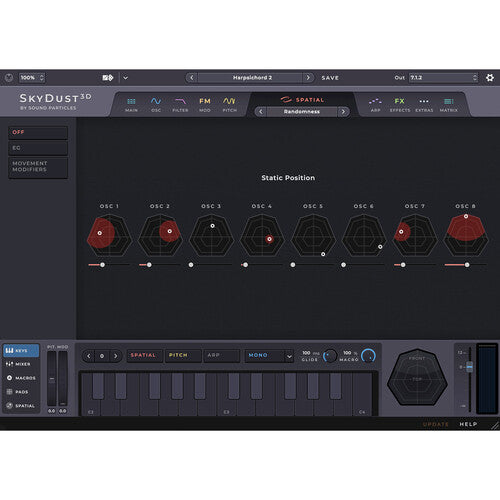Image resolution: width=500 pixels, height=500 pixels.
Task: Click the HELP link
Action: tap(468, 424)
